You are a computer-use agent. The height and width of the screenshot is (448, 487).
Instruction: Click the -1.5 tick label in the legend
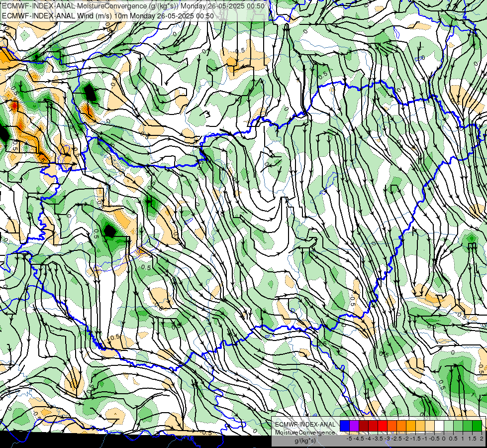[x=415, y=439]
